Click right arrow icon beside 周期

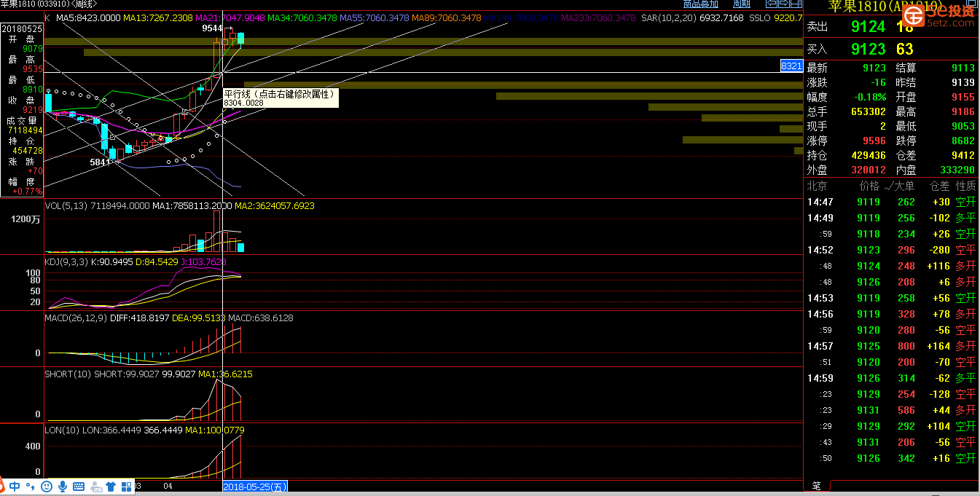point(783,4)
